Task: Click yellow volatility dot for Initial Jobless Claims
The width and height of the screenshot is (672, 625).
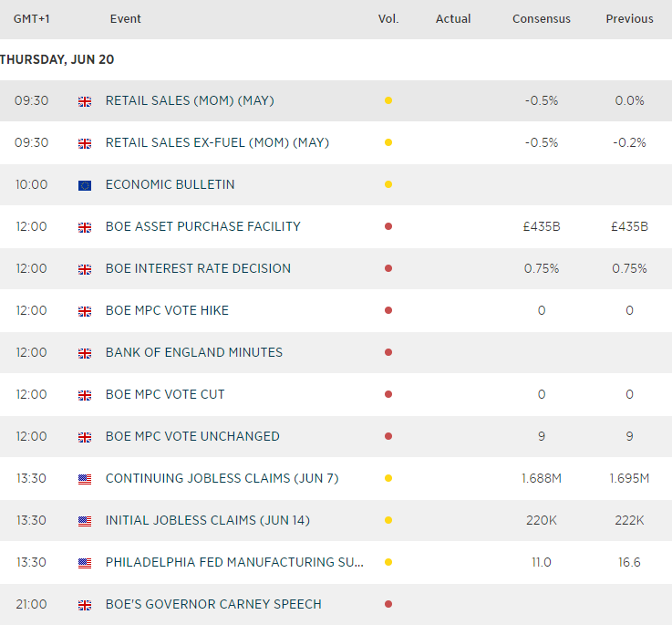Action: [x=388, y=520]
